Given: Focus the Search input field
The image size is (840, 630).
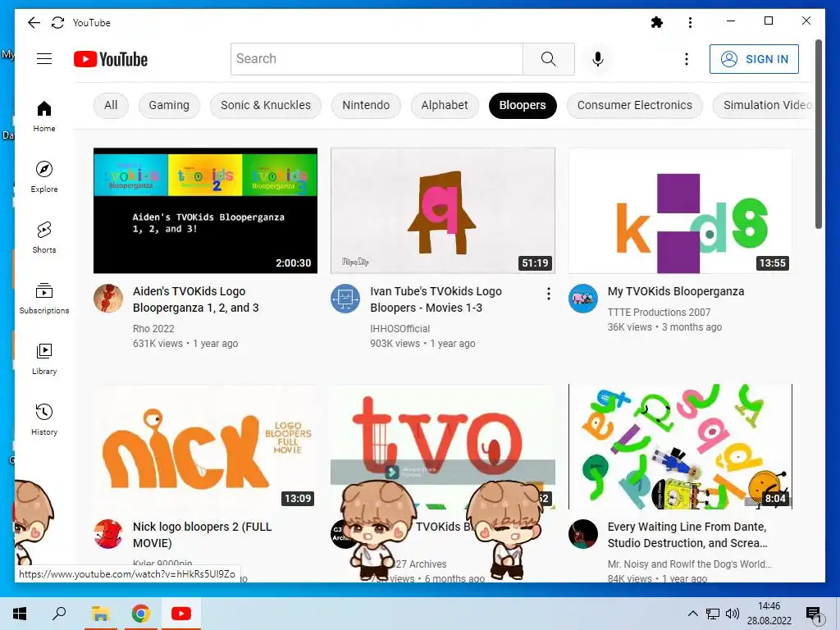Looking at the screenshot, I should pyautogui.click(x=377, y=59).
